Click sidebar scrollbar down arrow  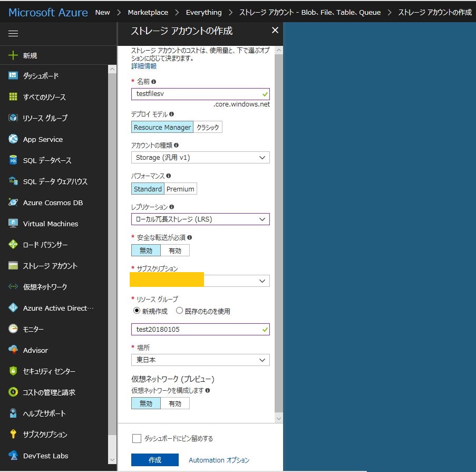click(112, 460)
